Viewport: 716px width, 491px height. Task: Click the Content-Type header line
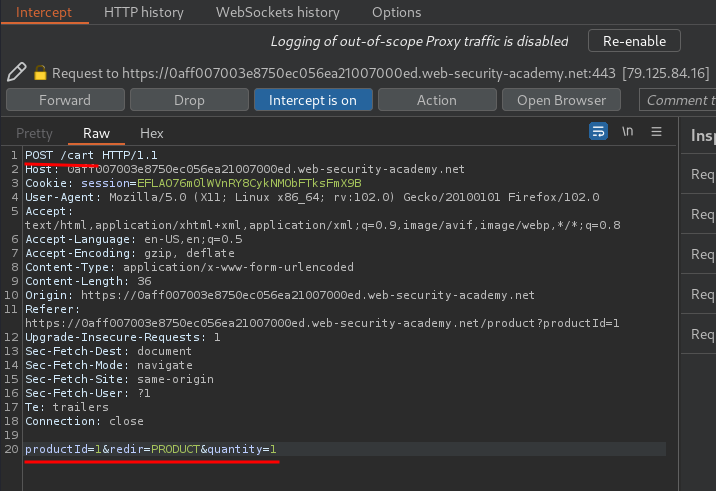click(190, 267)
